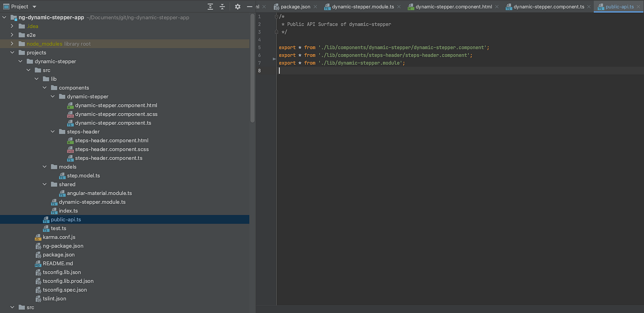
Task: Collapse the steps-header folder
Action: pyautogui.click(x=53, y=132)
